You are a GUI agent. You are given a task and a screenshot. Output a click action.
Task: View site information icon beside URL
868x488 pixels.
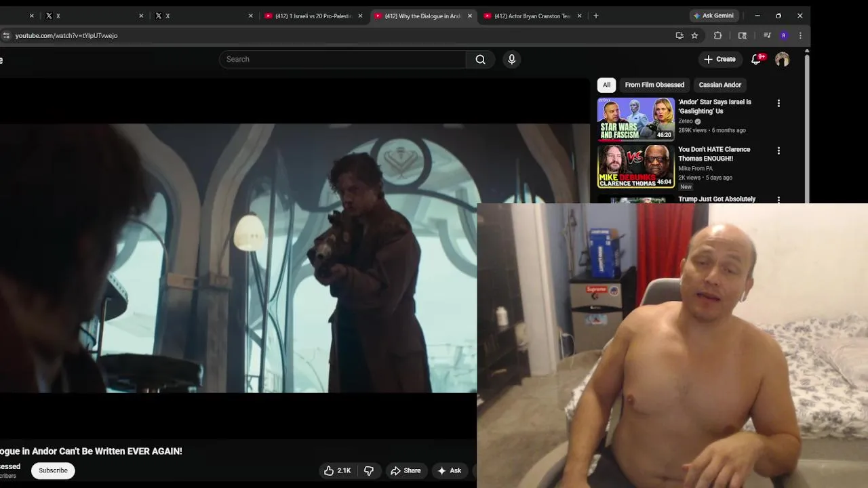(6, 36)
